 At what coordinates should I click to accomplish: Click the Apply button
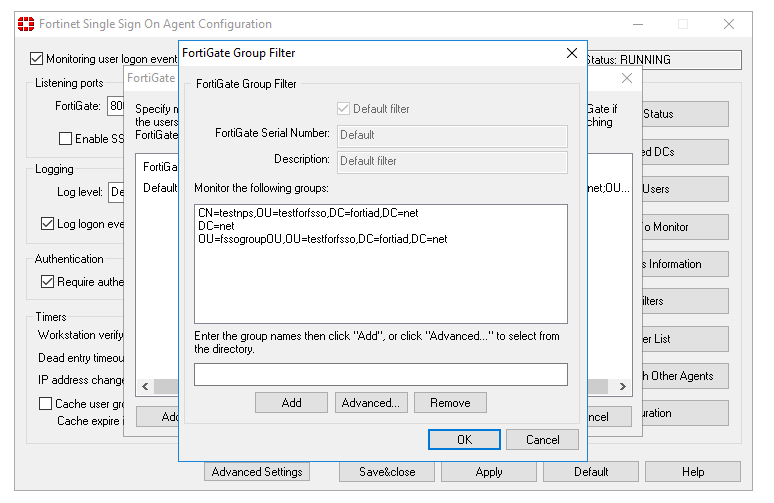tap(489, 472)
